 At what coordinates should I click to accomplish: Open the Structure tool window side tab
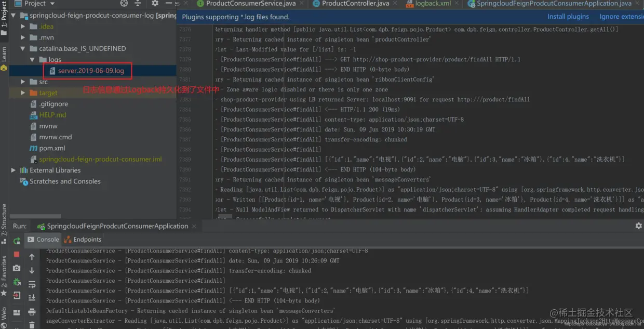(x=4, y=223)
